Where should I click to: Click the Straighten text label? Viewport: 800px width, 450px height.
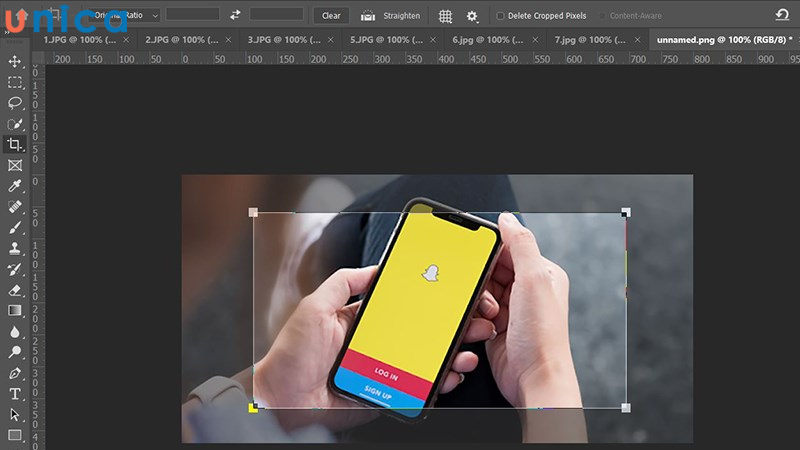(402, 16)
